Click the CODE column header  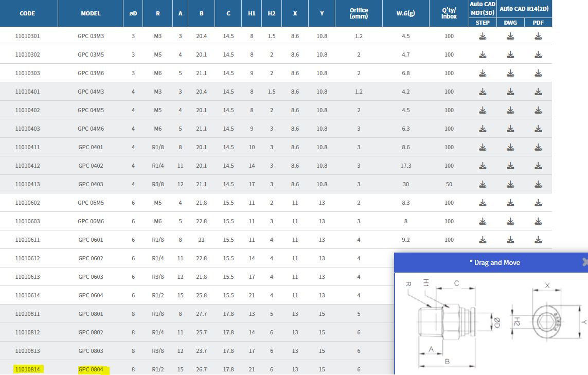pos(27,13)
